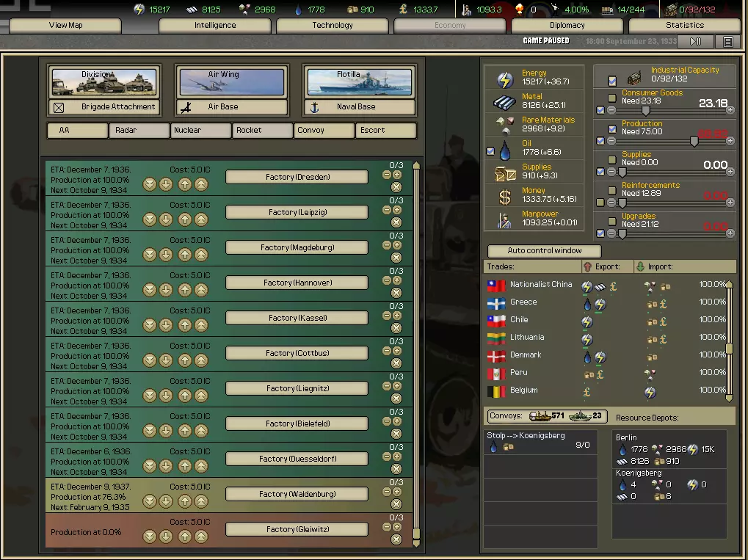This screenshot has height=560, width=748.
Task: Move Factory (Dresden) to bottom of queue
Action: (149, 184)
